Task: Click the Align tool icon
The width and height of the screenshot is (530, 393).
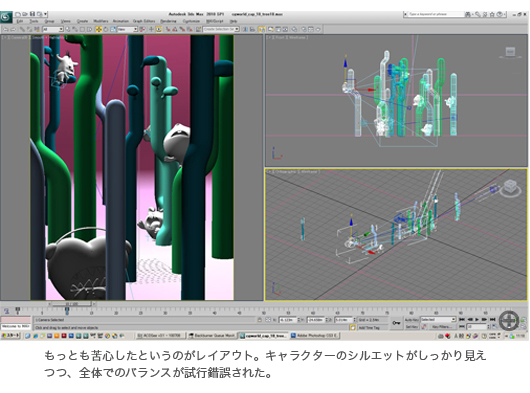Action: 253,29
